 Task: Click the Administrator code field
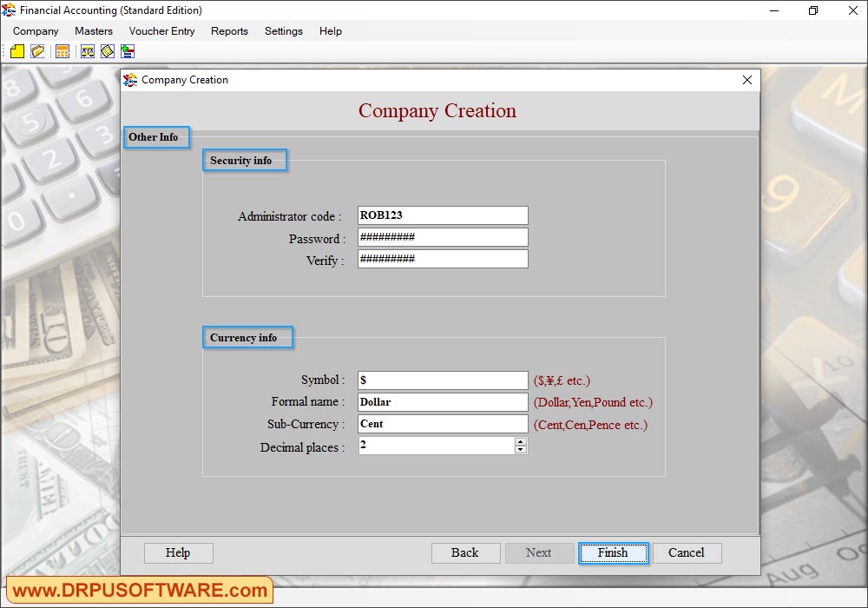click(442, 215)
